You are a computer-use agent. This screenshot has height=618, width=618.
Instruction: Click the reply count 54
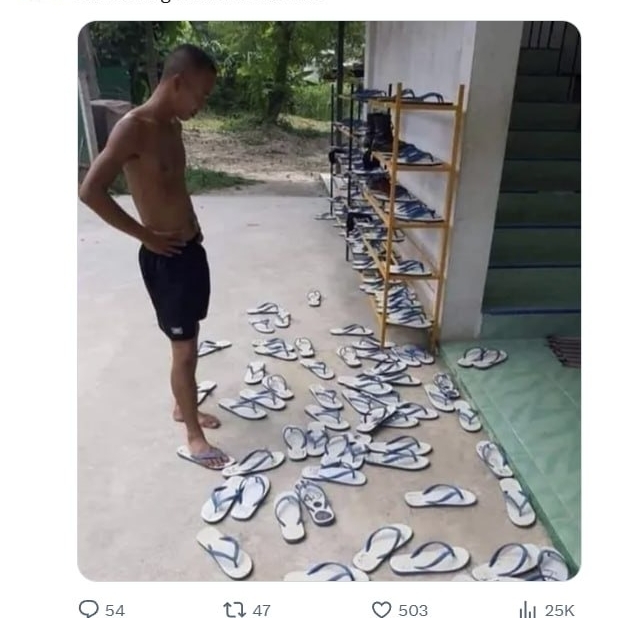coord(115,611)
